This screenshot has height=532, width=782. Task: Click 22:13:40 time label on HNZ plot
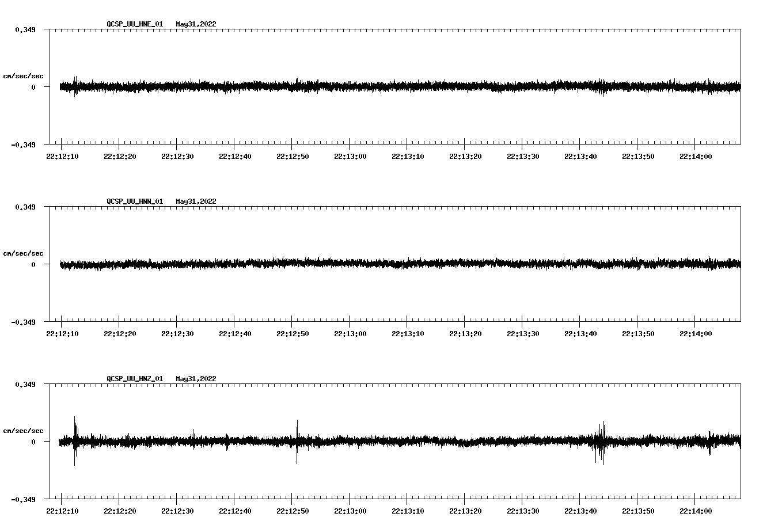tap(580, 511)
